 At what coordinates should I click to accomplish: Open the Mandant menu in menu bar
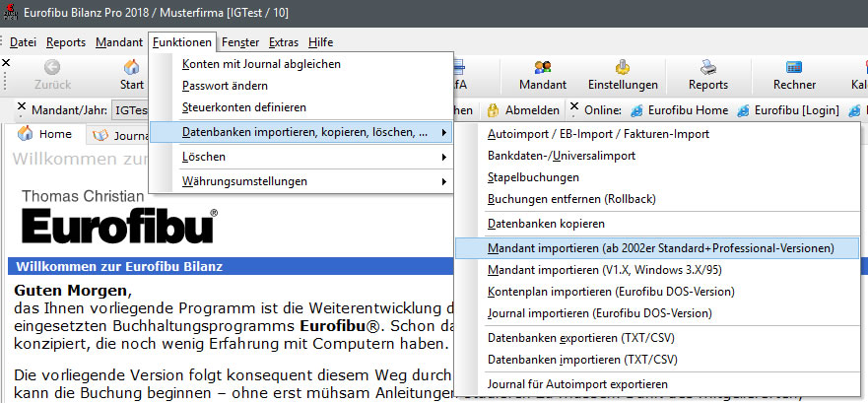119,42
